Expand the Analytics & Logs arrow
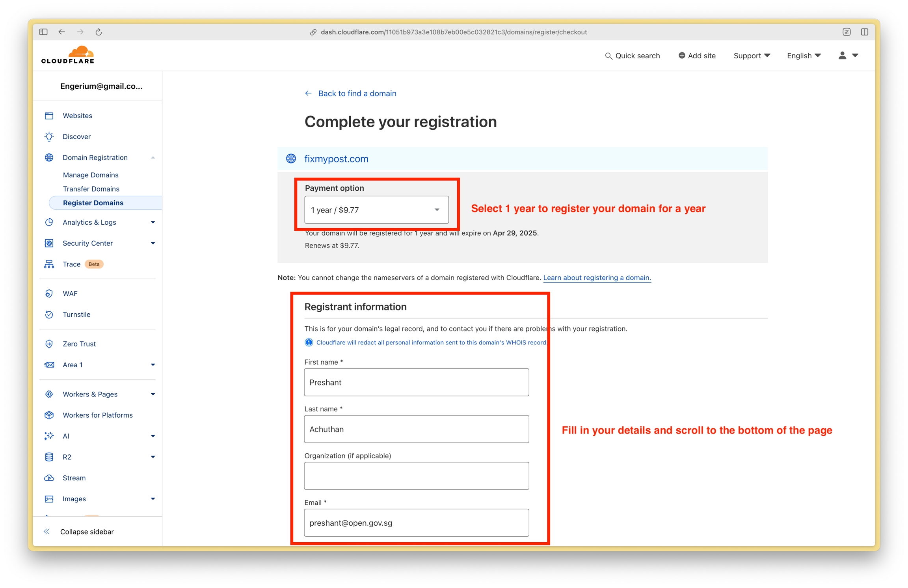 153,222
